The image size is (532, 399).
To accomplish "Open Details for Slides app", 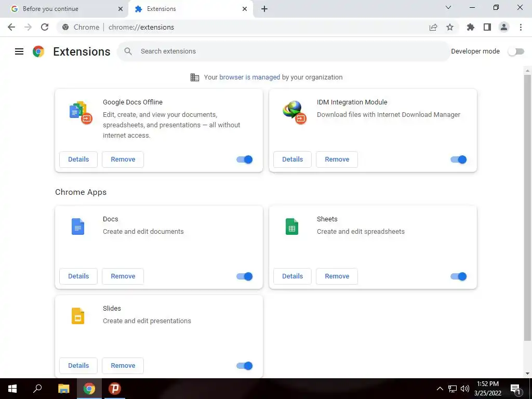I will 78,366.
